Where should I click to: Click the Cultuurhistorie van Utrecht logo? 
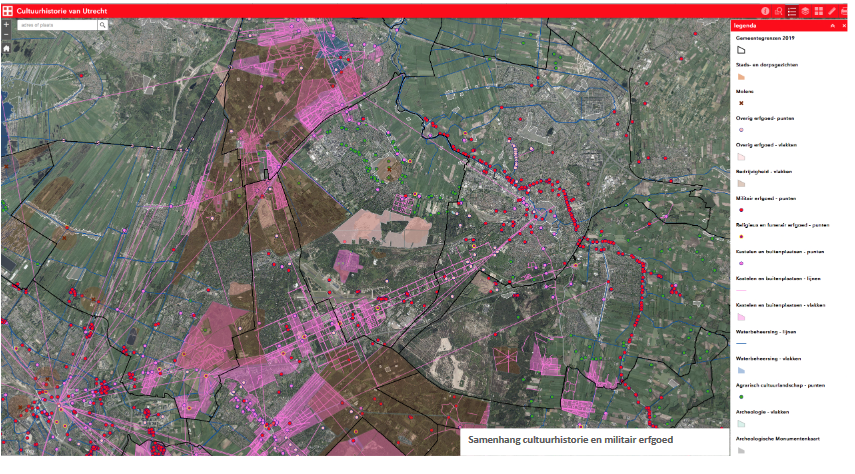[x=7, y=9]
